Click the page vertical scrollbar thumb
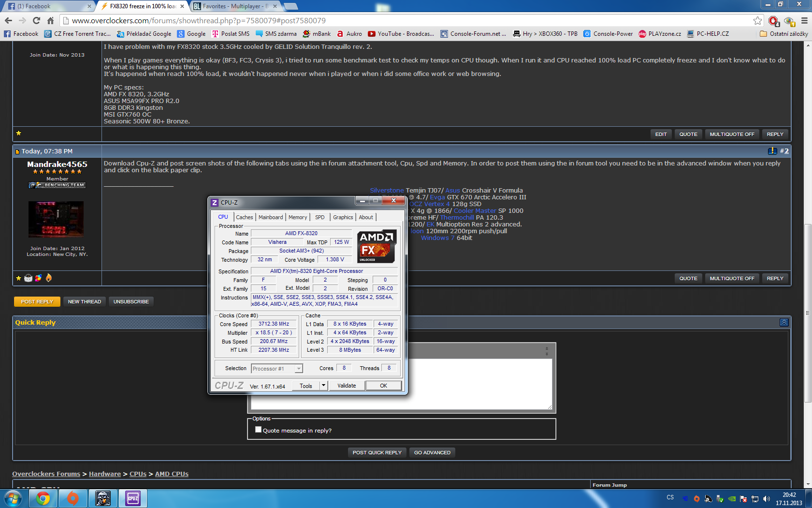812x508 pixels. pyautogui.click(x=808, y=314)
